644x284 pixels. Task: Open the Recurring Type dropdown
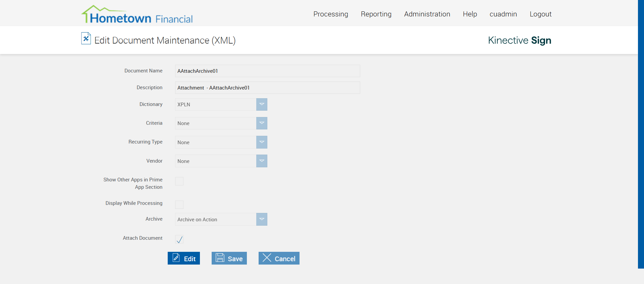[x=262, y=142]
